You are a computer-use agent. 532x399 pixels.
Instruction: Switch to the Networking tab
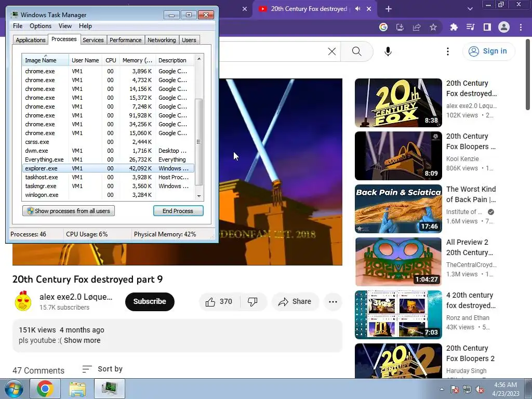(162, 40)
